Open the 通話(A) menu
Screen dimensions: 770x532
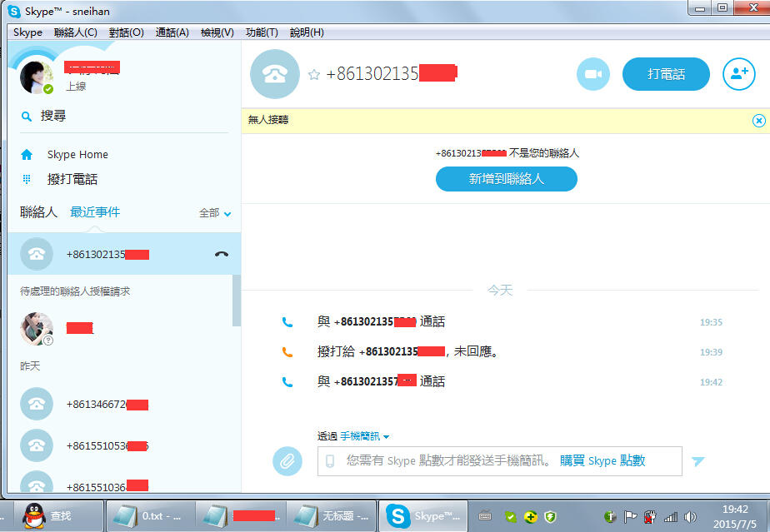(172, 32)
